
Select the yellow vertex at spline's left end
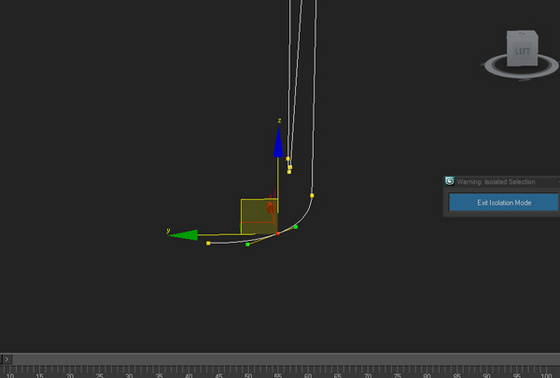click(x=209, y=243)
